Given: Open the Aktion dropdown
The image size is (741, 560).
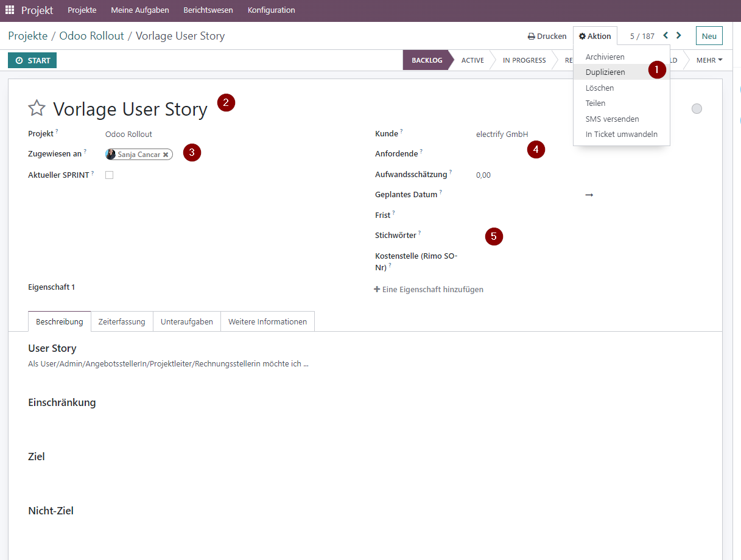Looking at the screenshot, I should coord(595,36).
